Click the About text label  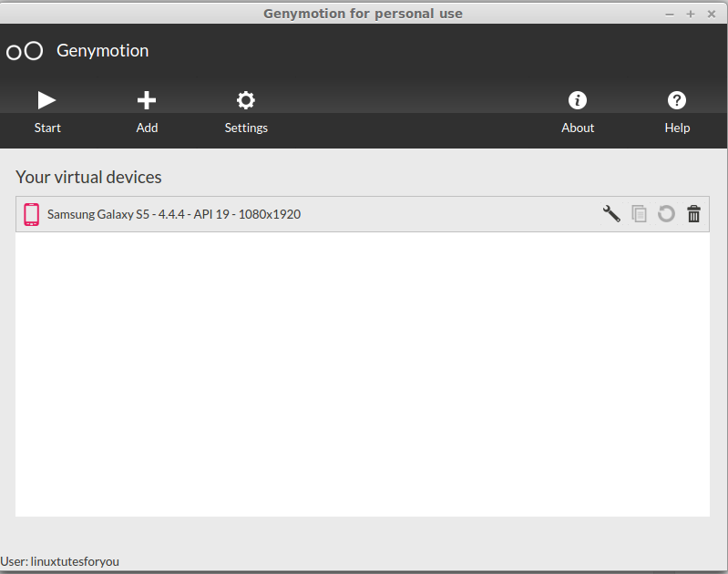[x=578, y=128]
